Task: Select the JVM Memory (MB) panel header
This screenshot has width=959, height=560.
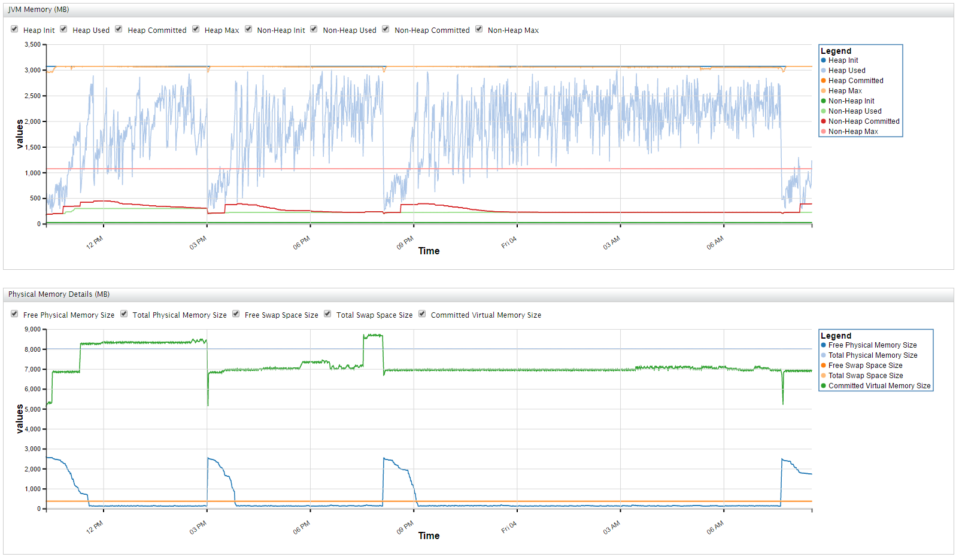Action: 478,10
